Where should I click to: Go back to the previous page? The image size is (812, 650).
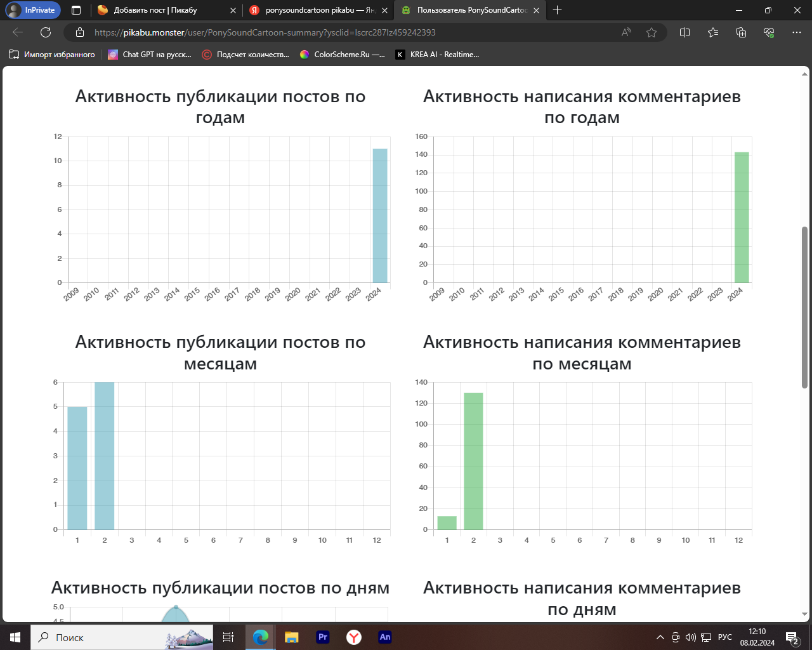click(18, 32)
